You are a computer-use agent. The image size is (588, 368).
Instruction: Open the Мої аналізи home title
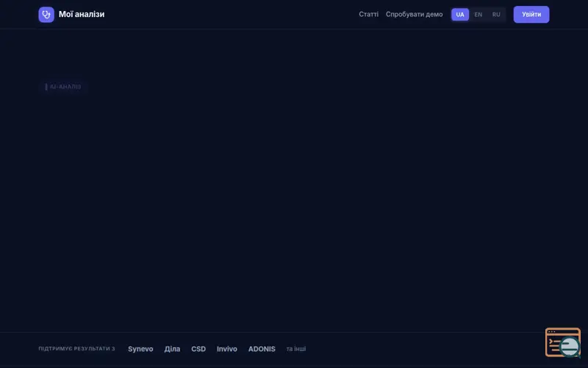82,14
